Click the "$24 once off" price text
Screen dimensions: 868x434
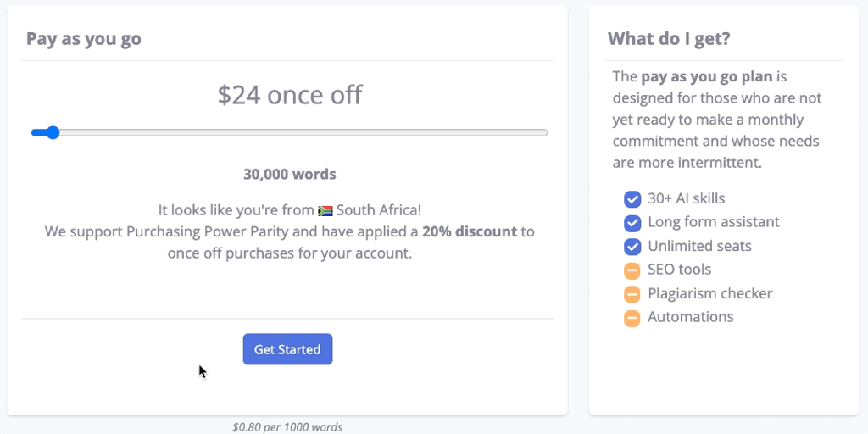click(290, 95)
